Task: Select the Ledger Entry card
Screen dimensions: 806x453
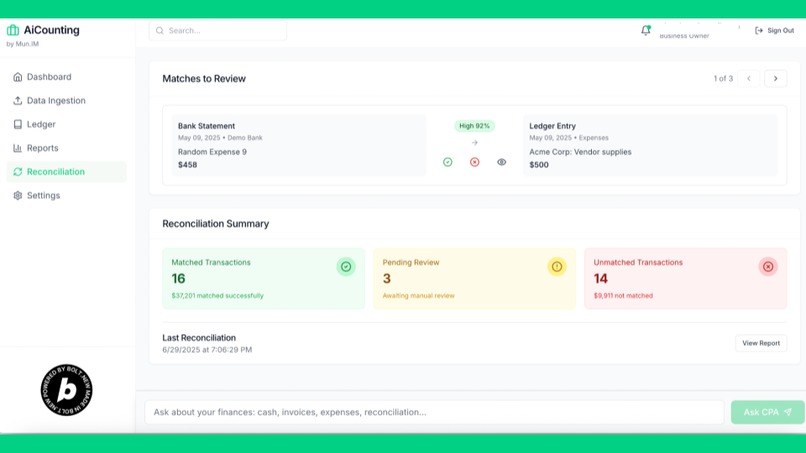Action: tap(650, 146)
